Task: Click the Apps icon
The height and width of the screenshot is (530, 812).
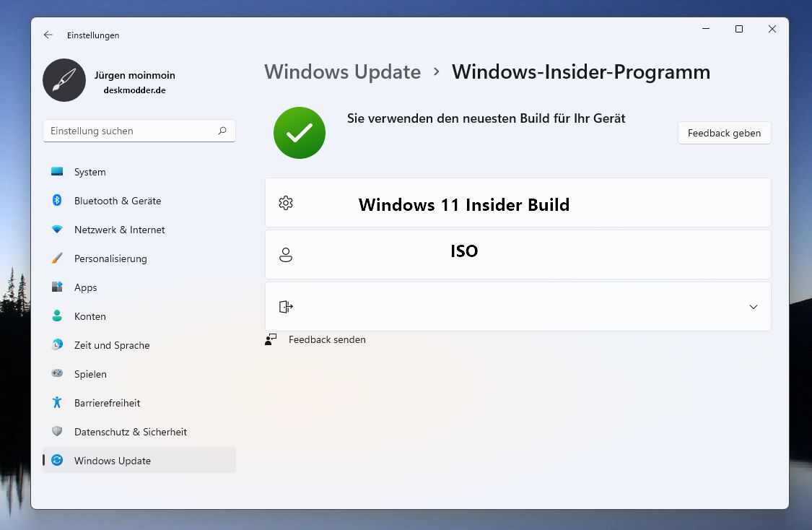Action: (x=57, y=287)
